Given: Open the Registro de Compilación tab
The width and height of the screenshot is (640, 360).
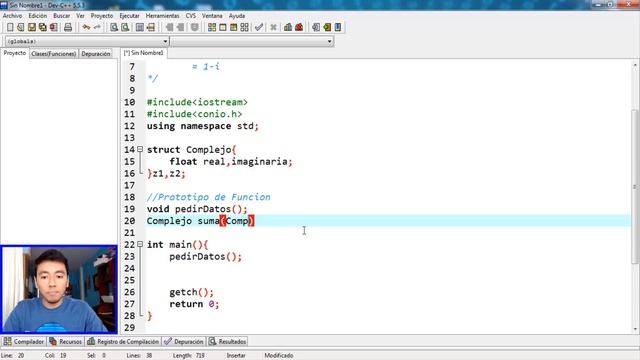Looking at the screenshot, I should [x=123, y=341].
